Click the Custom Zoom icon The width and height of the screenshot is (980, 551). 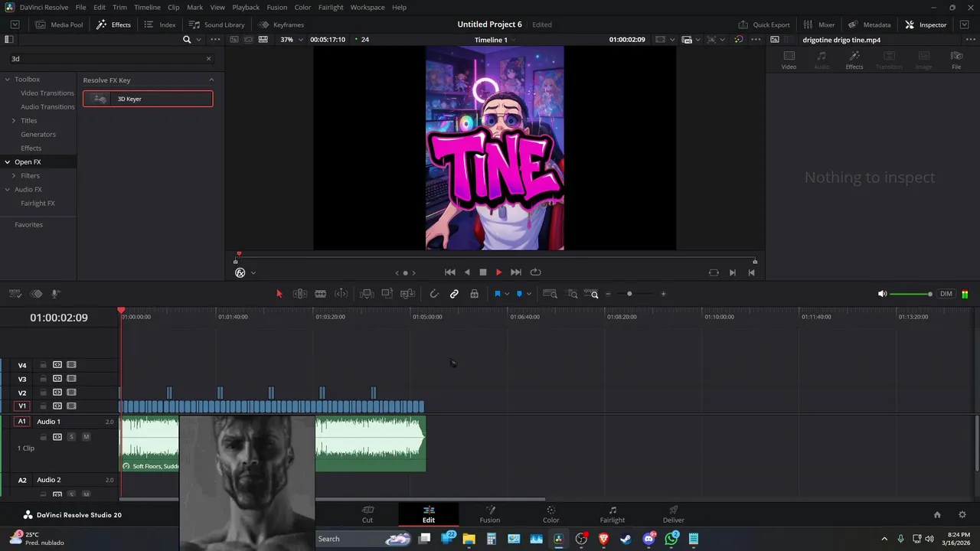[x=591, y=294]
